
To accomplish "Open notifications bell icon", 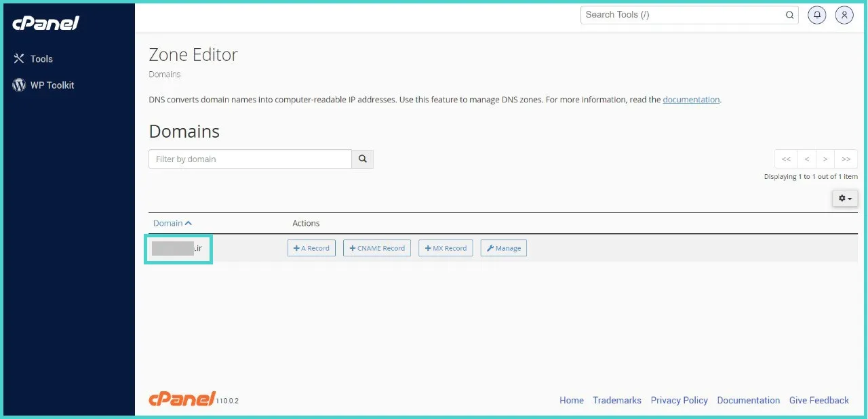I will 817,15.
